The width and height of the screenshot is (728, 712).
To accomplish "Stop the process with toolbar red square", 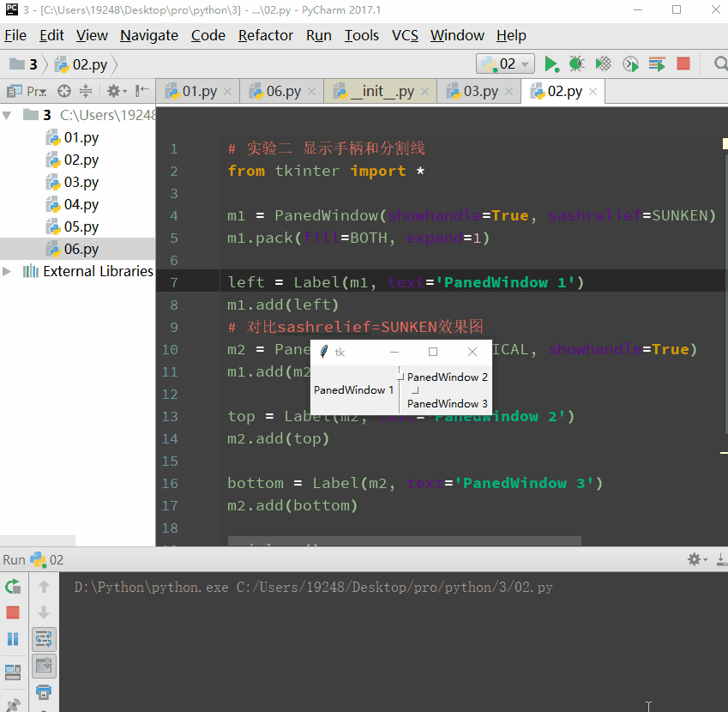I will point(683,63).
